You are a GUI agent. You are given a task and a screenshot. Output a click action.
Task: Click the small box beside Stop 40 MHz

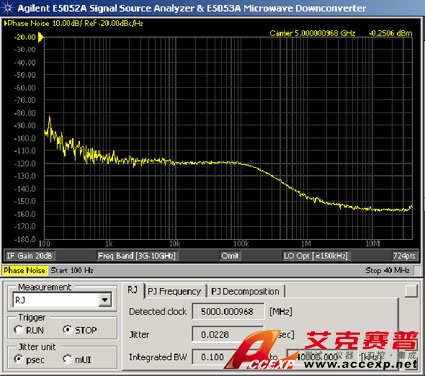point(418,270)
